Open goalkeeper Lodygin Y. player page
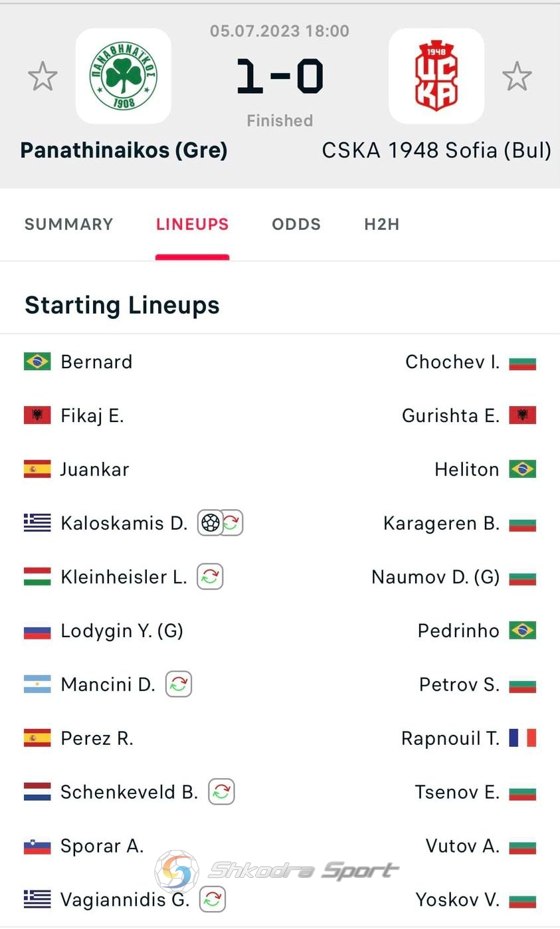Screen dimensions: 560x929 pos(122,631)
